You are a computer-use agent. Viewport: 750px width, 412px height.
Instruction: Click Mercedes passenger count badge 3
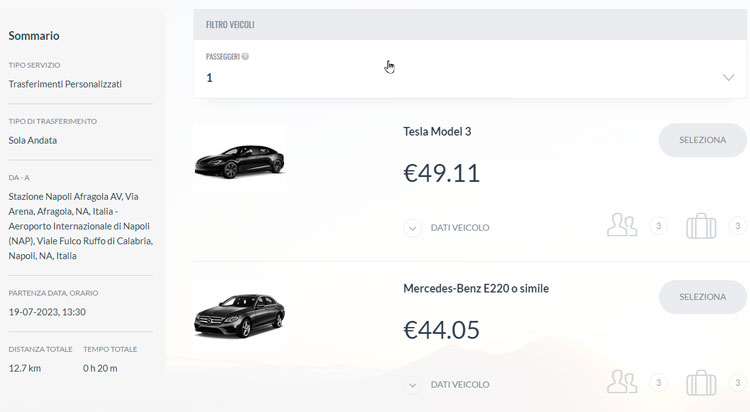pos(659,383)
